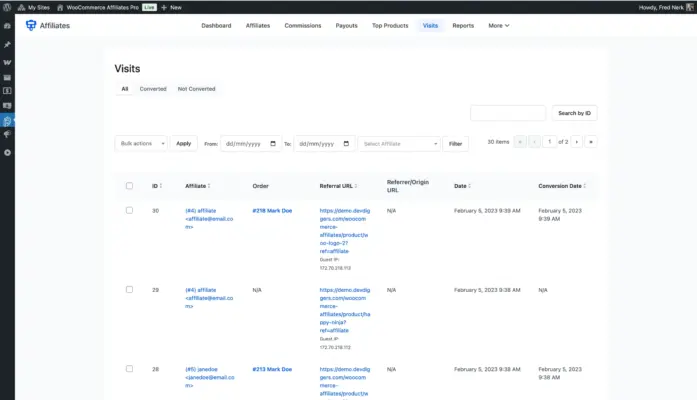Open the Analytics sidebar icon
The width and height of the screenshot is (697, 400).
click(7, 106)
